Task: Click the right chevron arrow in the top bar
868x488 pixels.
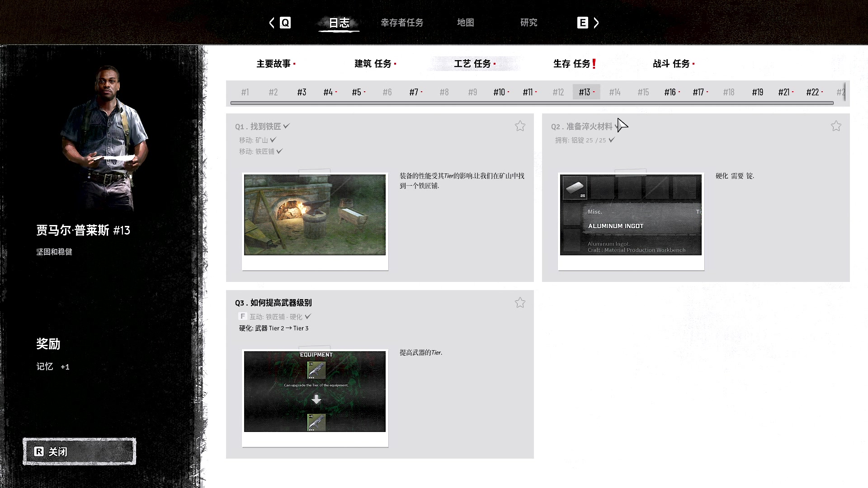Action: tap(596, 23)
